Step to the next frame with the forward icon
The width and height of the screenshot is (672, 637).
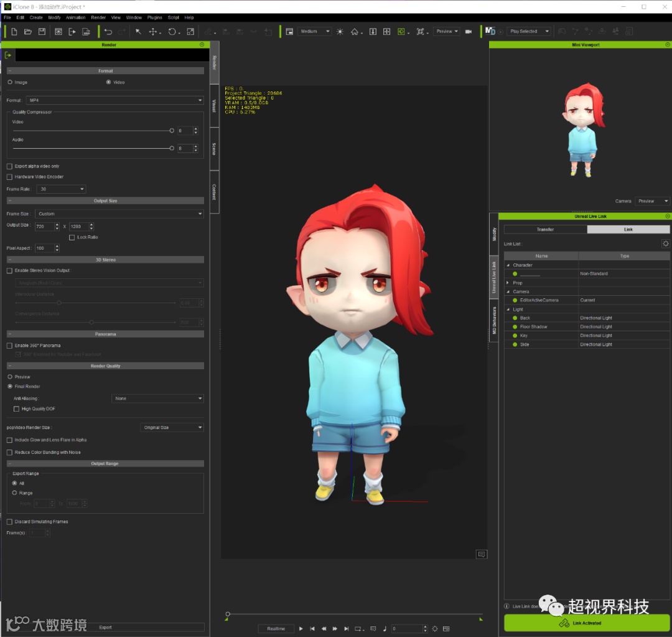tap(335, 629)
